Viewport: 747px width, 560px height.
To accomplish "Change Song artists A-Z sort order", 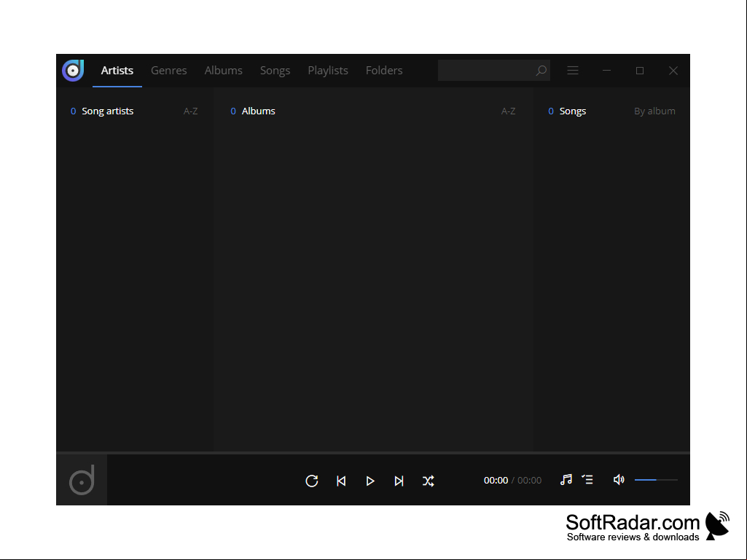I will tap(190, 111).
